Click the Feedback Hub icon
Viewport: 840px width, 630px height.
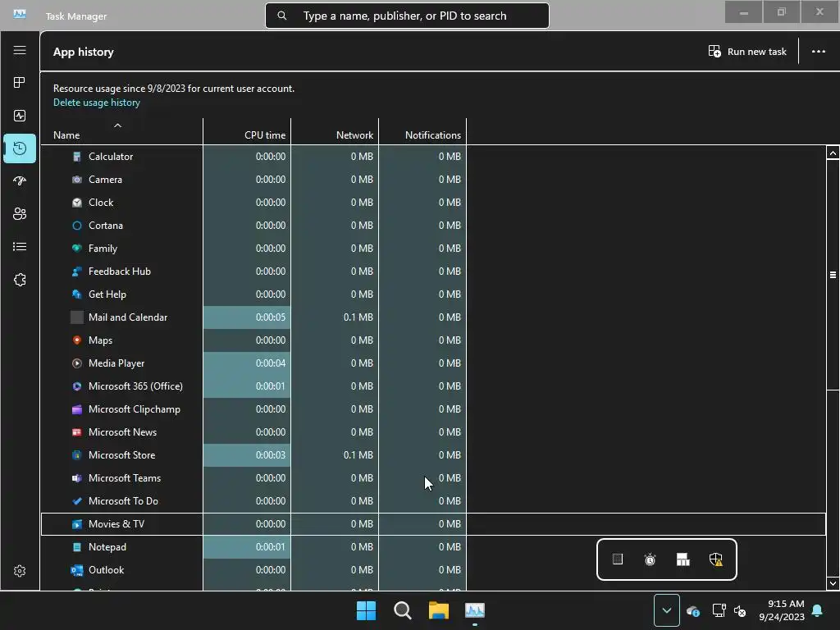click(x=77, y=272)
